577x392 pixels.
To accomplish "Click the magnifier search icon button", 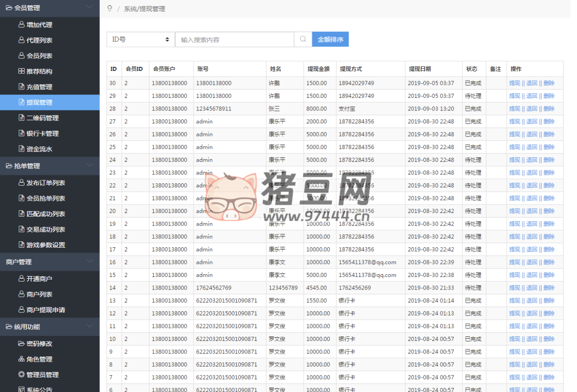I will (303, 39).
